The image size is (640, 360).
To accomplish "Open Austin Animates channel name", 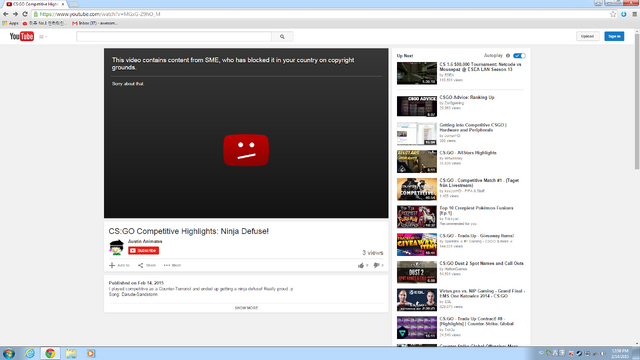I will click(145, 241).
